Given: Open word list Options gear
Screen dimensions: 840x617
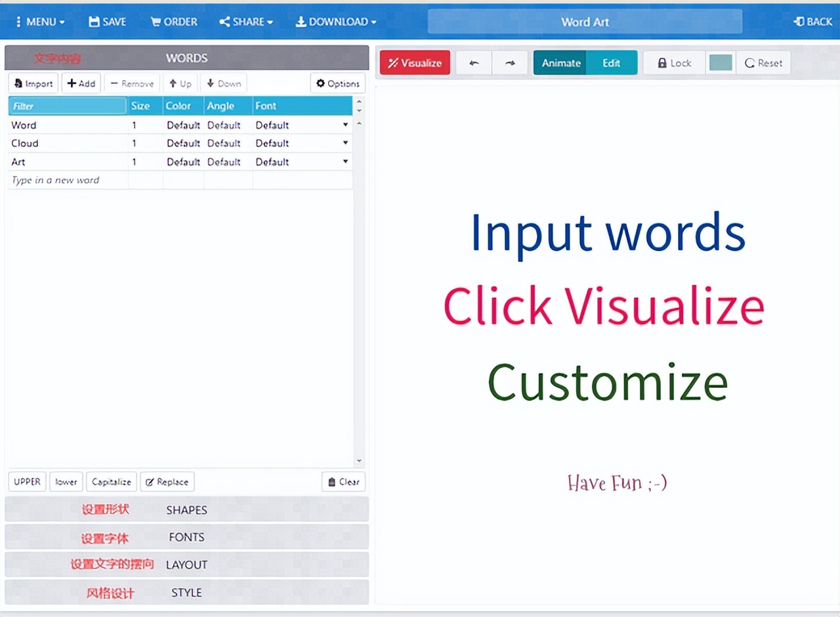Looking at the screenshot, I should tap(337, 83).
